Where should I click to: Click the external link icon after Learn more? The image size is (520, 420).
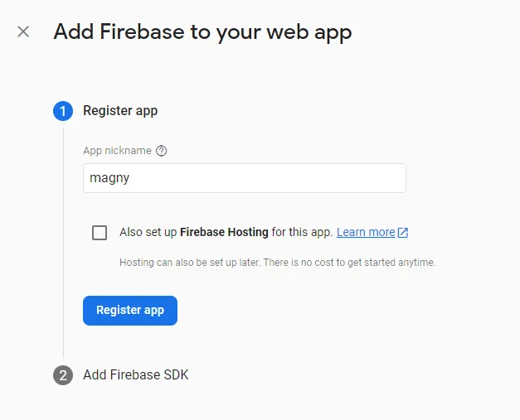[x=403, y=233]
